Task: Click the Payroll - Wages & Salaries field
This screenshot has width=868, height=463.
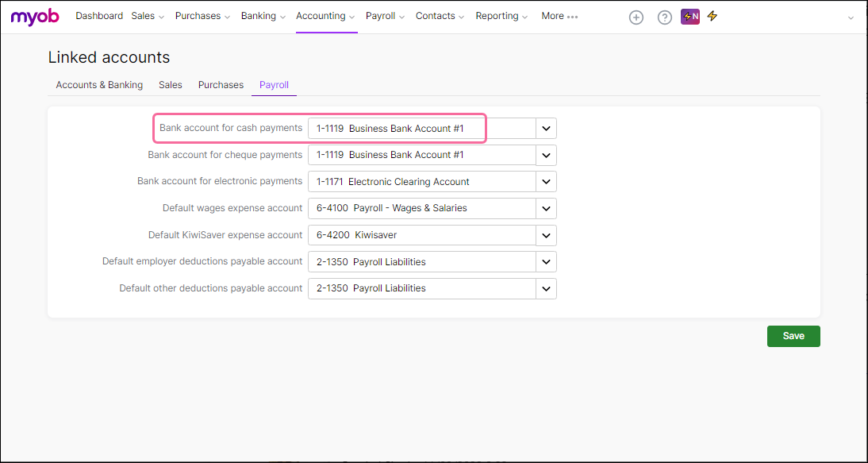Action: coord(422,208)
